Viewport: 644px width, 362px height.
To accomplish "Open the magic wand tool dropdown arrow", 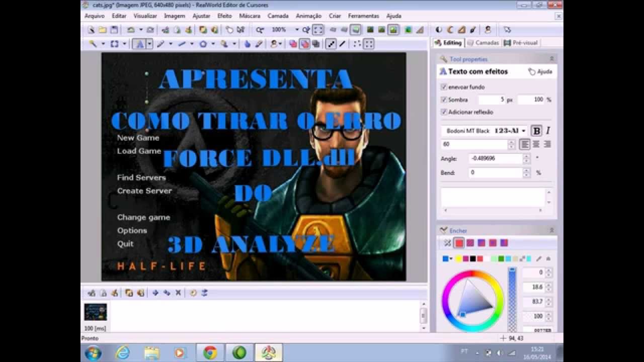I will (x=103, y=44).
